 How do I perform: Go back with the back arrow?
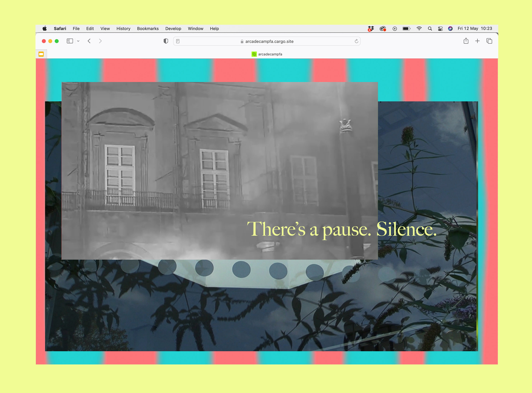89,41
